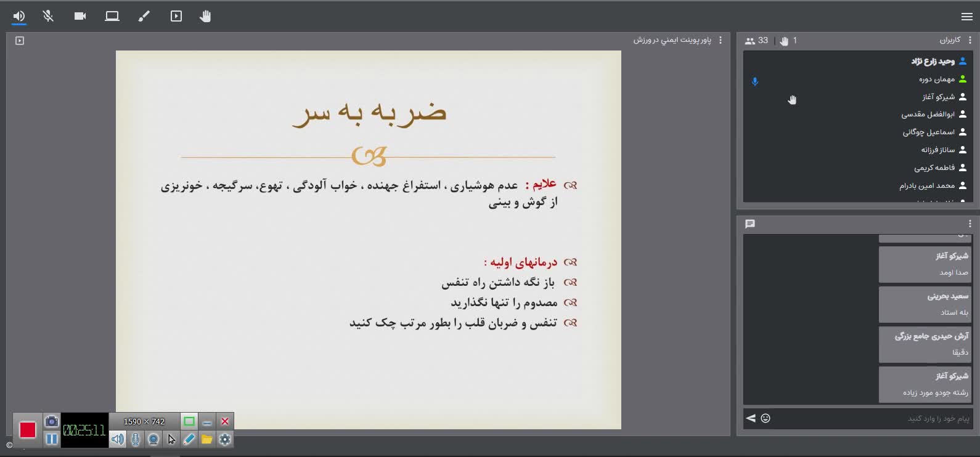Open the whiteboard drawing brush tool
The image size is (980, 457).
point(144,16)
